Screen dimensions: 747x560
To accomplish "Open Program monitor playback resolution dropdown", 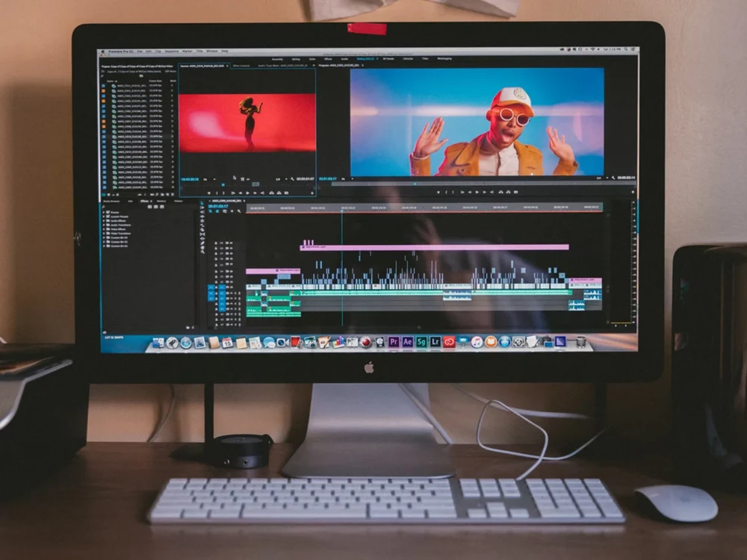I will [x=601, y=178].
